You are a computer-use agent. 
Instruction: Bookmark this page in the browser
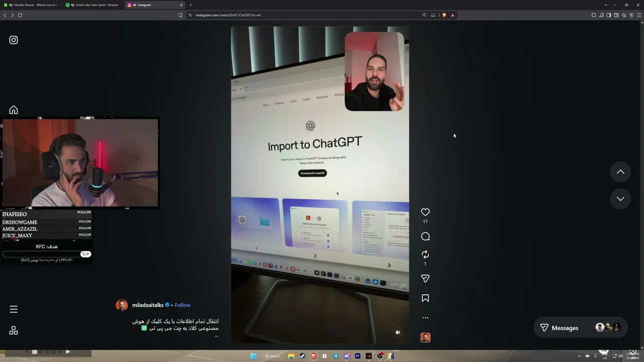click(181, 15)
